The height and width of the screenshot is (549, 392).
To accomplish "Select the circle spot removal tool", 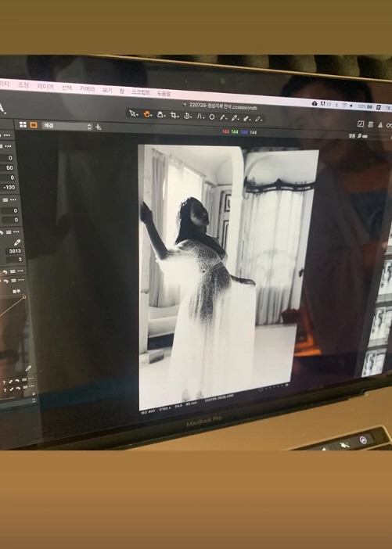I will click(x=211, y=117).
